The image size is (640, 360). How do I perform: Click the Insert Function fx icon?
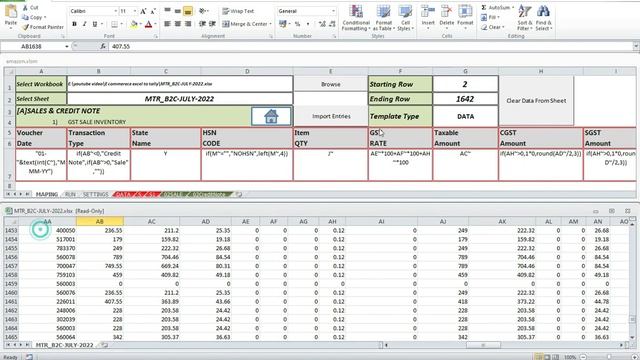pyautogui.click(x=103, y=47)
